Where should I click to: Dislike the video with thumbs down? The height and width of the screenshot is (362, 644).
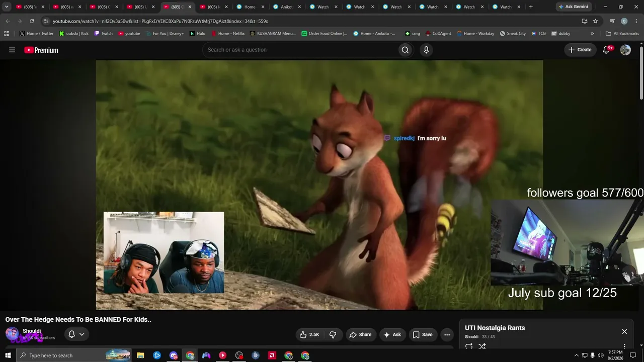333,335
